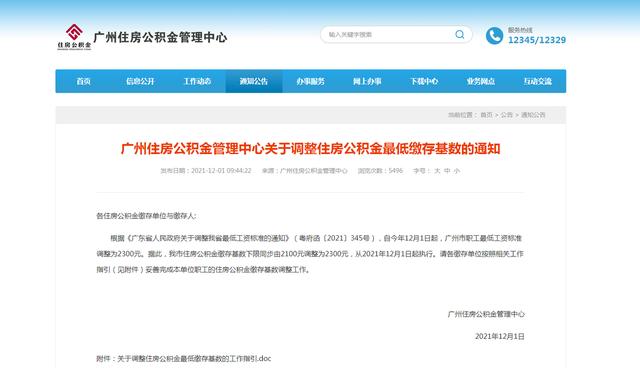Image resolution: width=640 pixels, height=368 pixels.
Task: Click the 服务热线 label
Action: pyautogui.click(x=520, y=30)
